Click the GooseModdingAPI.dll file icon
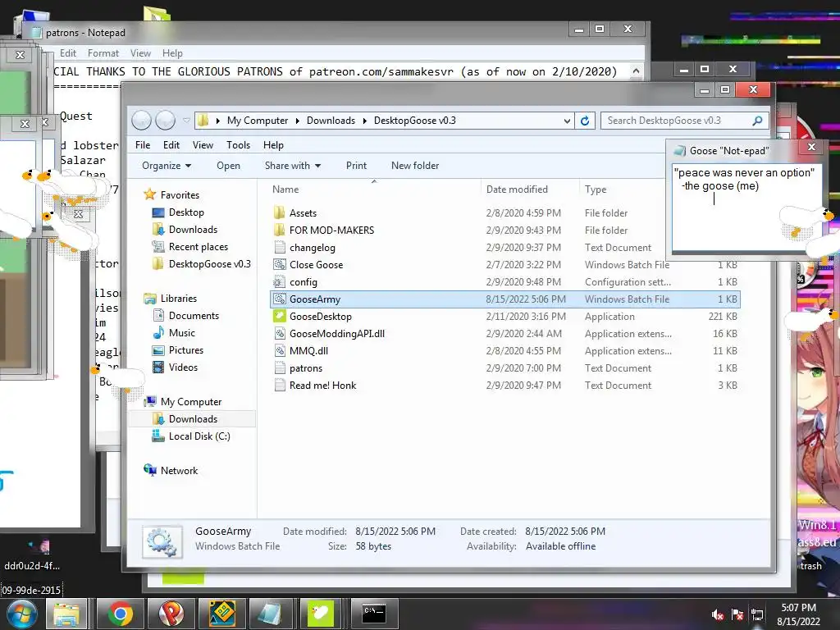The width and height of the screenshot is (840, 630). click(279, 333)
